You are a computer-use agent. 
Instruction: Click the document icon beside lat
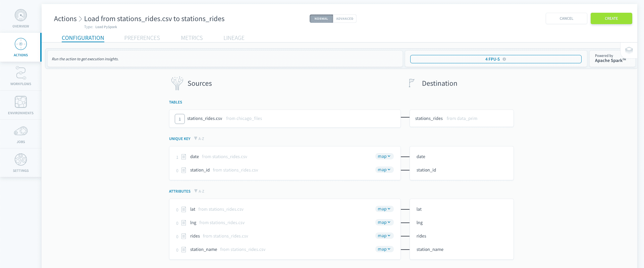click(x=184, y=209)
